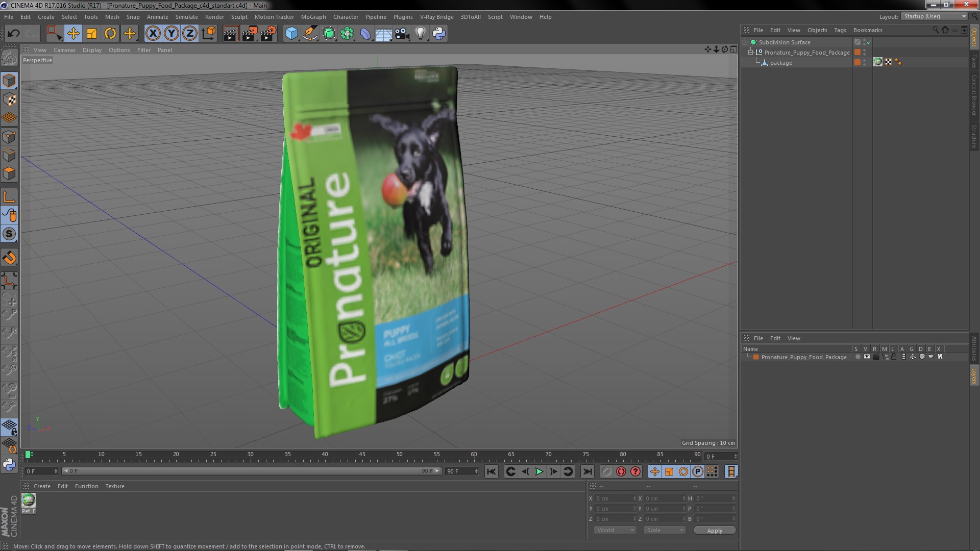980x551 pixels.
Task: Toggle visibility dots for package object
Action: click(864, 62)
